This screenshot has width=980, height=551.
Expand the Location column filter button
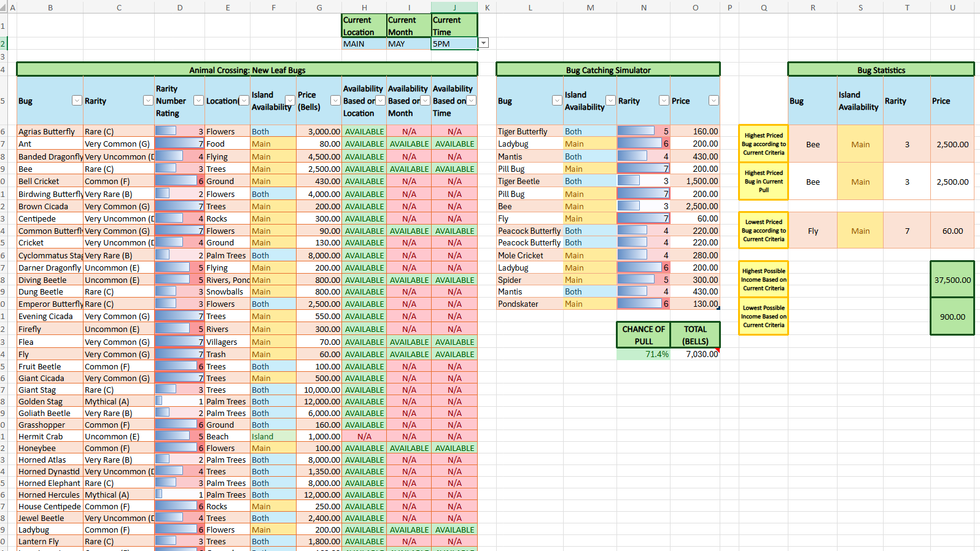tap(244, 101)
